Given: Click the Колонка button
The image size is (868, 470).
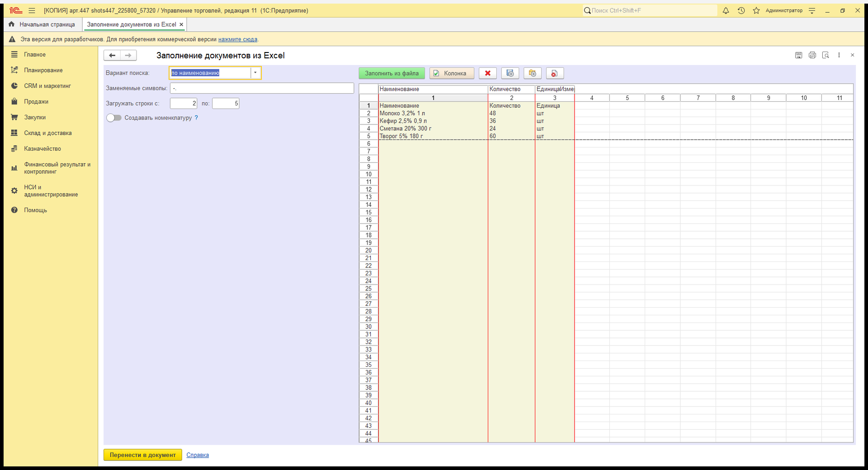Looking at the screenshot, I should click(452, 73).
